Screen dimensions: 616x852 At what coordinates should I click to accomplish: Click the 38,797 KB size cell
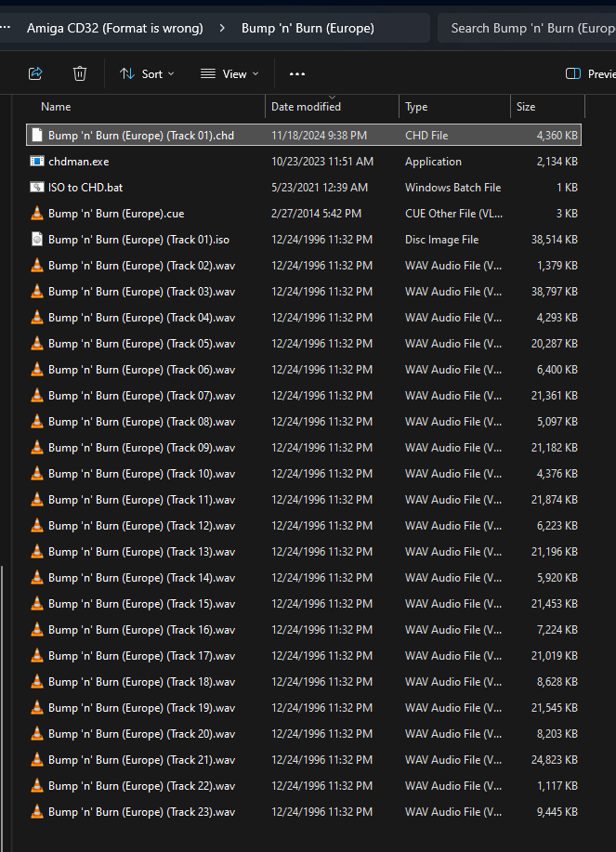pos(554,292)
